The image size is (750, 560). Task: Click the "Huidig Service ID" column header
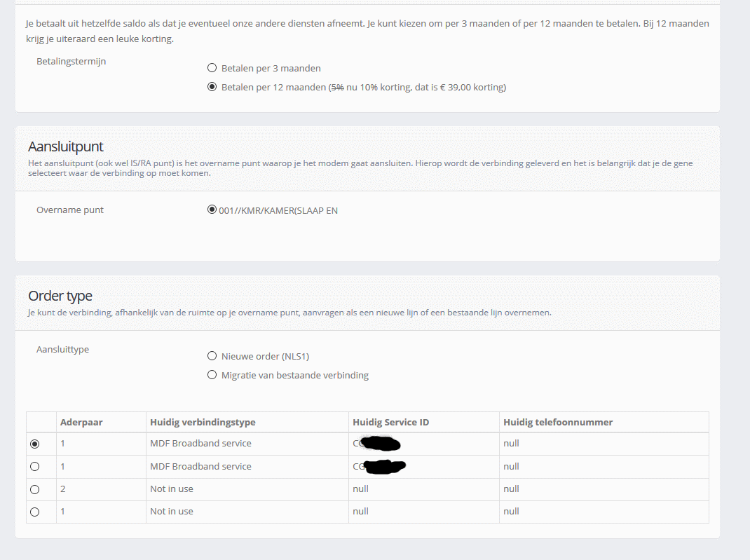pyautogui.click(x=390, y=422)
